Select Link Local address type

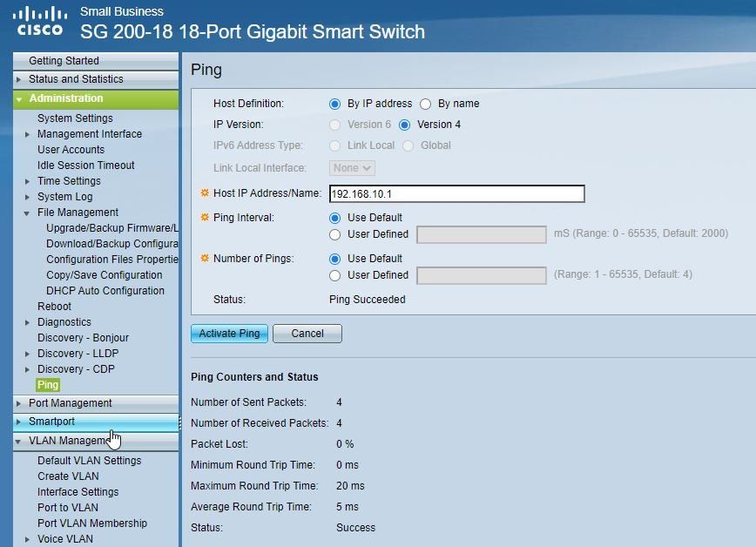click(334, 145)
